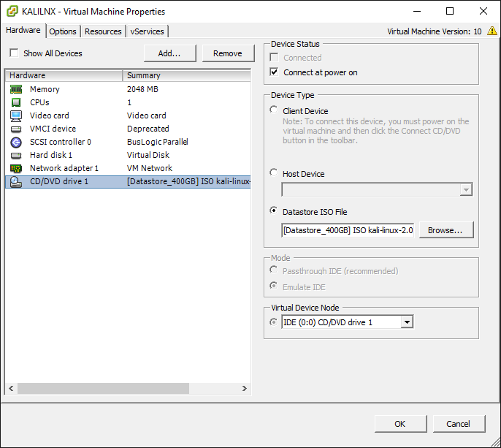501x448 pixels.
Task: Click the VM Network summary value
Action: coord(150,168)
